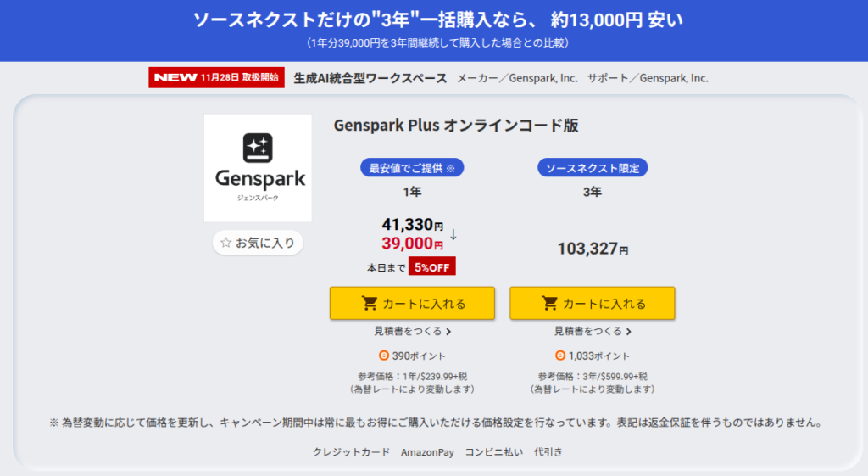This screenshot has height=476, width=868.
Task: Click cart icon on 1年 button
Action: 370,304
